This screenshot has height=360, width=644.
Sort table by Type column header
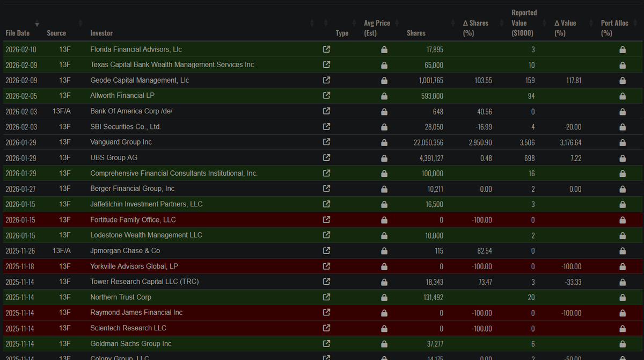click(x=342, y=33)
